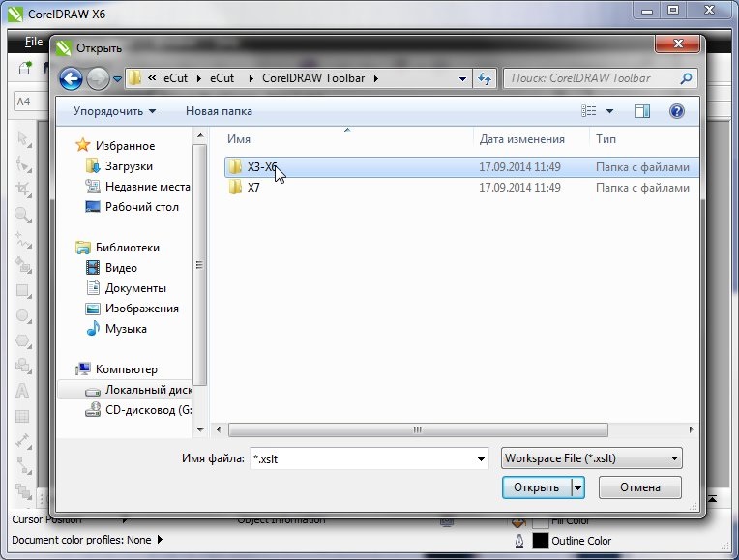Open the dialog help question mark icon
Viewport: 739px width, 560px height.
pyautogui.click(x=676, y=111)
